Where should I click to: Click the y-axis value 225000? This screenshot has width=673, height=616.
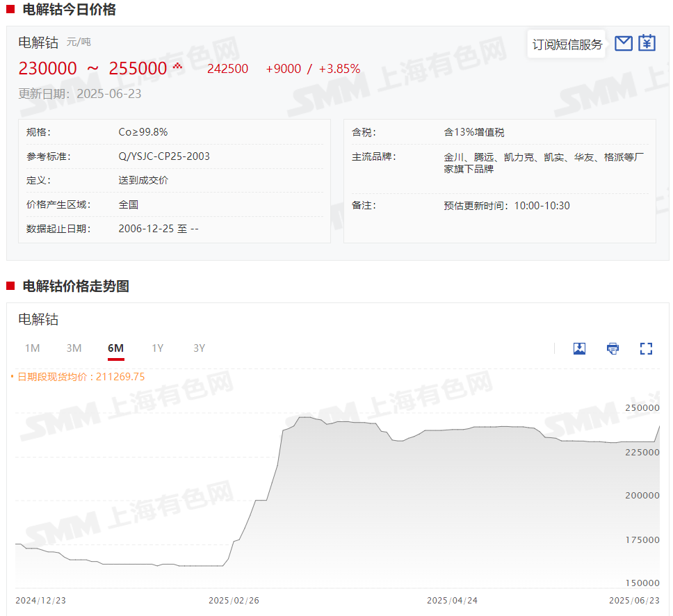coord(642,453)
